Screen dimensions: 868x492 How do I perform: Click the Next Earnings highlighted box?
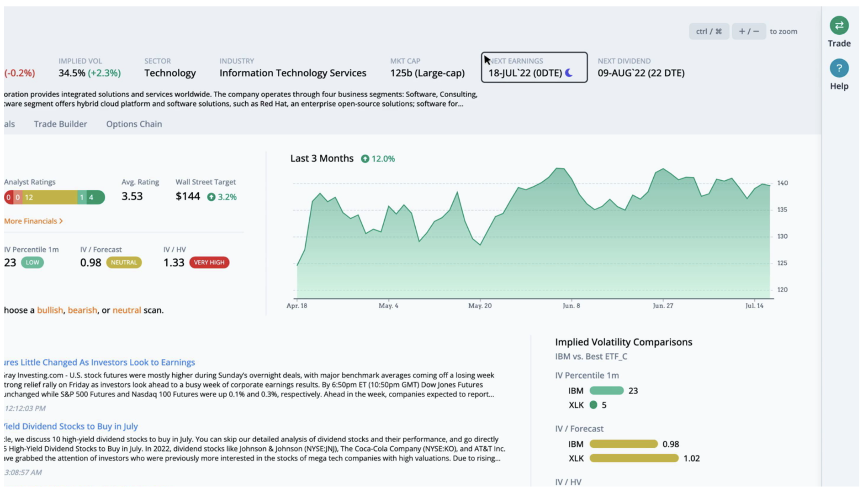pos(534,68)
